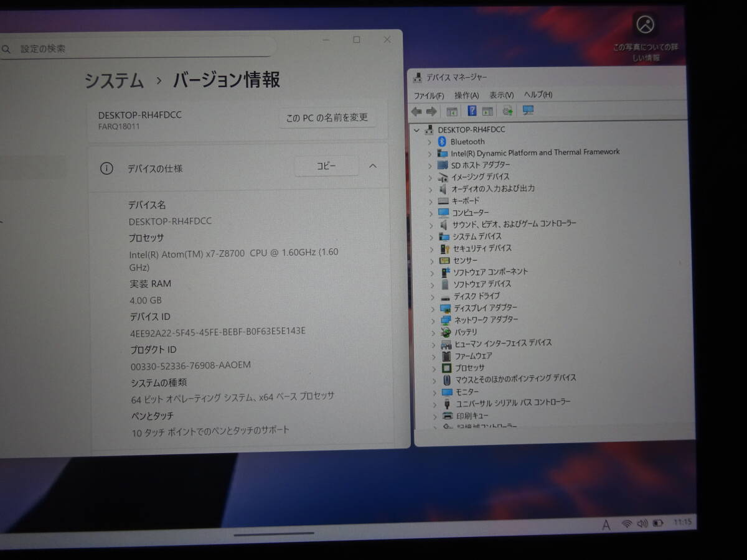Click the battery icon in the system tray
Image resolution: width=747 pixels, height=560 pixels.
(x=658, y=524)
